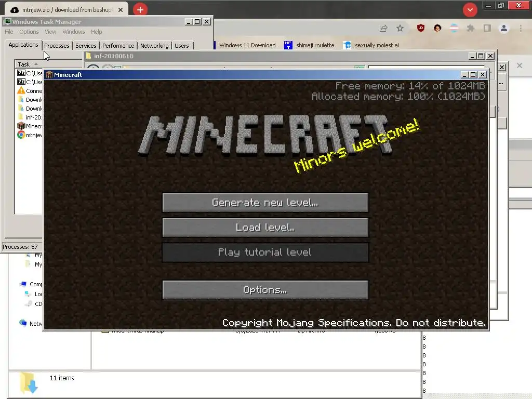Select CD drive item in explorer sidebar
Image resolution: width=532 pixels, height=399 pixels.
[x=34, y=303]
